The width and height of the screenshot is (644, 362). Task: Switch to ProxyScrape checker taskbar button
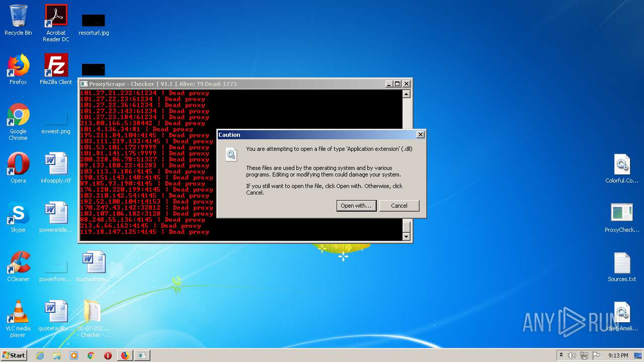pos(142,355)
